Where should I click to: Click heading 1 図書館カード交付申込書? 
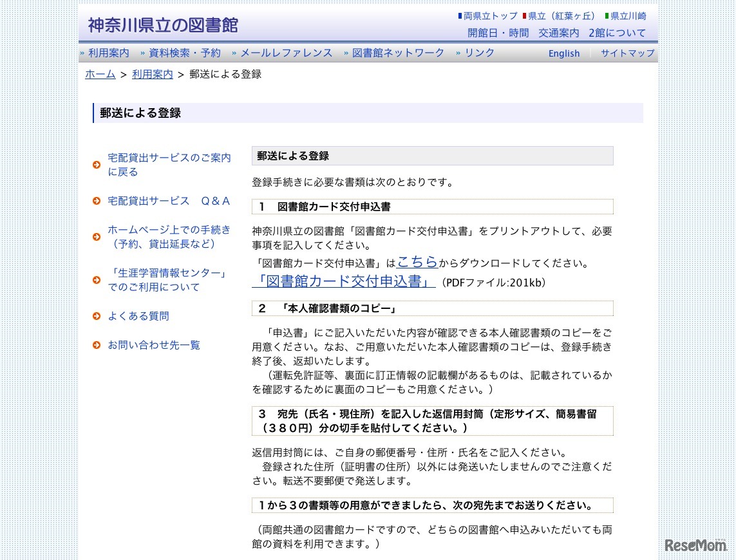coord(432,207)
